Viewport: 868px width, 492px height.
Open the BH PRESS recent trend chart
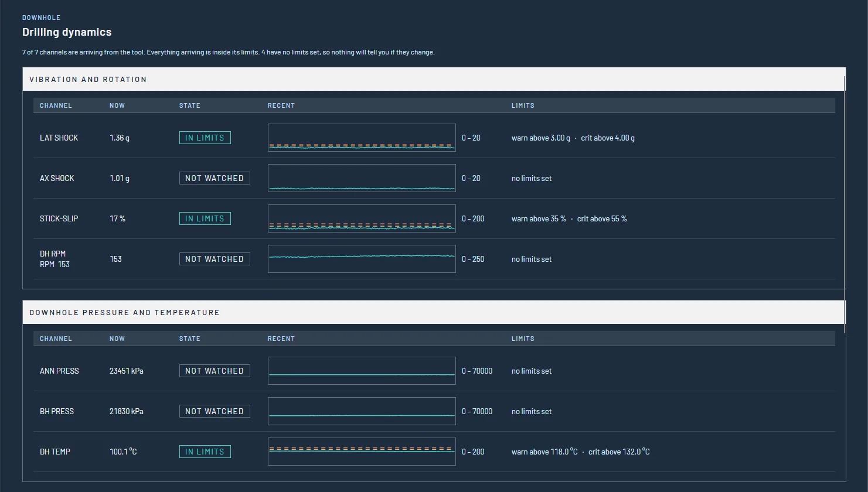[362, 411]
